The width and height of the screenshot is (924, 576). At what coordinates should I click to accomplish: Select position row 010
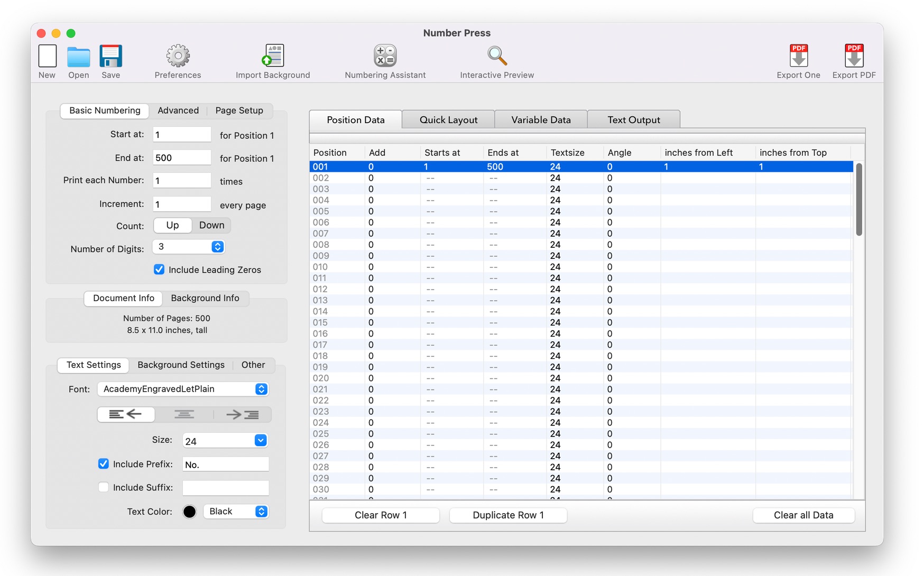tap(581, 267)
